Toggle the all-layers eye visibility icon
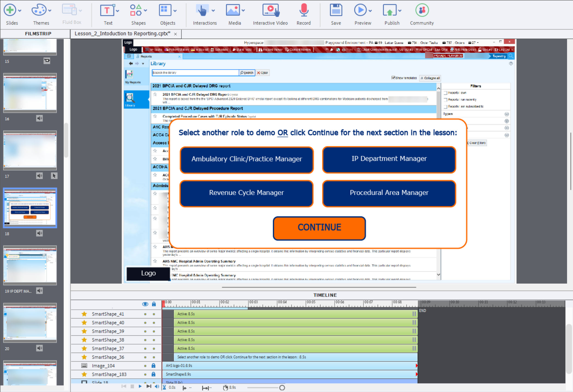The image size is (573, 392). tap(145, 304)
